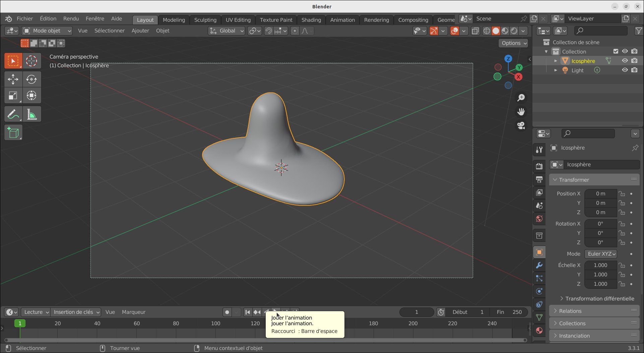Screen dimensions: 644x353
Task: Open the Material properties tab
Action: point(539,331)
